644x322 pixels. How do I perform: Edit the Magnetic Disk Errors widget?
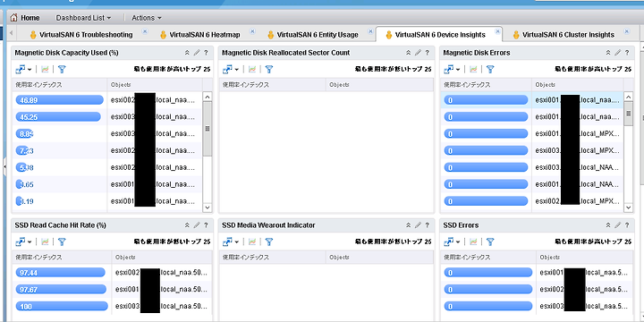[618, 53]
